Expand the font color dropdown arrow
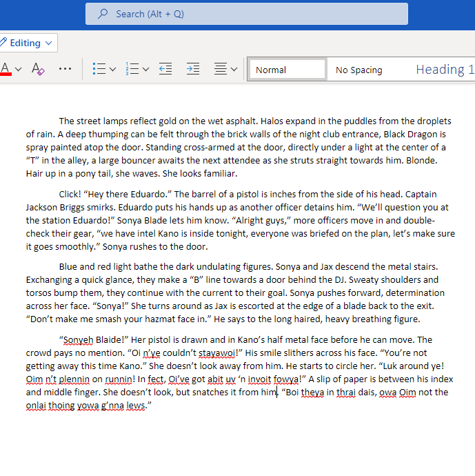 18,70
